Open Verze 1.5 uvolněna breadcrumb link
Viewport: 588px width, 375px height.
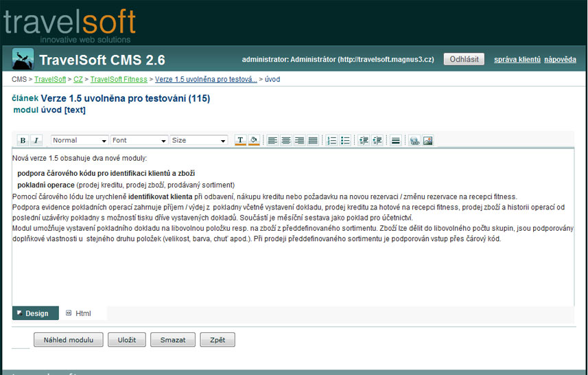click(206, 79)
